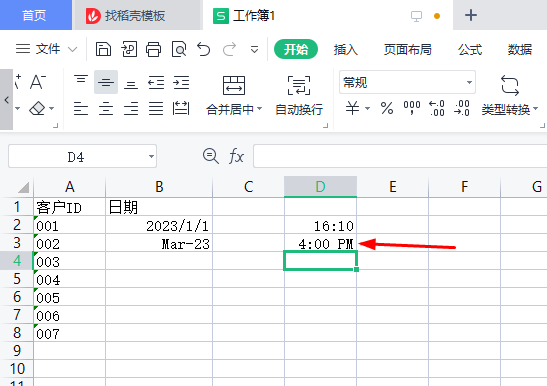Click the 客户ID header cell
This screenshot has width=547, height=386.
pyautogui.click(x=69, y=207)
